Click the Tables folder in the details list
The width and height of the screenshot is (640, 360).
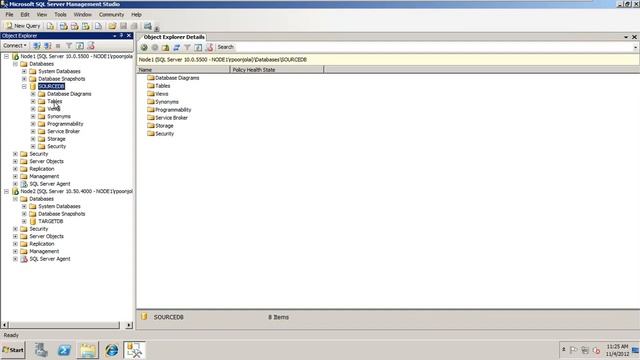(158, 86)
